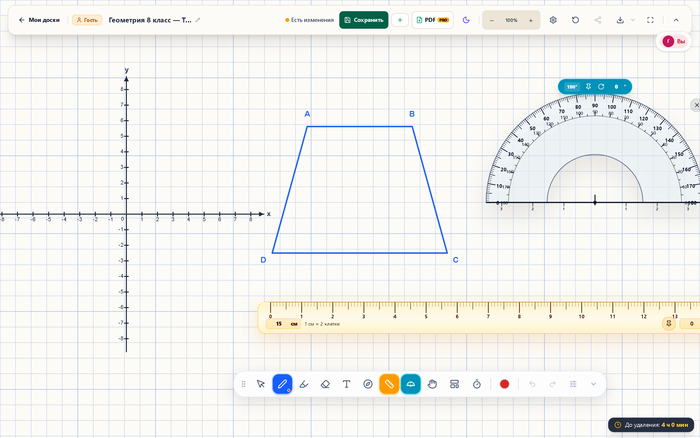700x438 pixels.
Task: Toggle the orange Ruler tool
Action: [x=389, y=384]
